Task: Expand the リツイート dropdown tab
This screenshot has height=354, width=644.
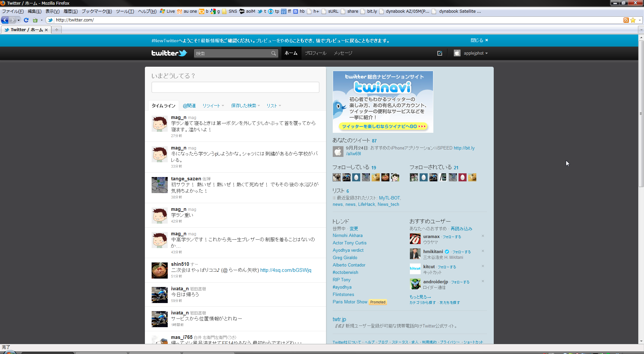Action: pyautogui.click(x=213, y=106)
